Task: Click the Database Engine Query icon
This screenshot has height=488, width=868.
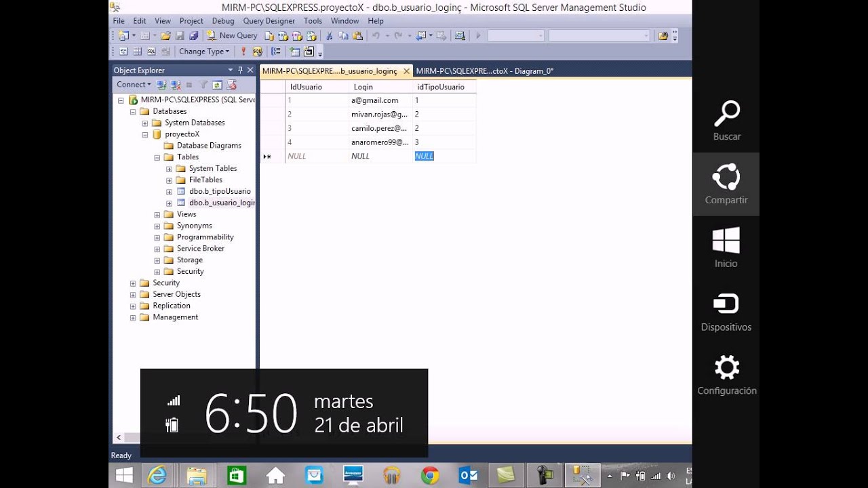Action: pyautogui.click(x=269, y=35)
